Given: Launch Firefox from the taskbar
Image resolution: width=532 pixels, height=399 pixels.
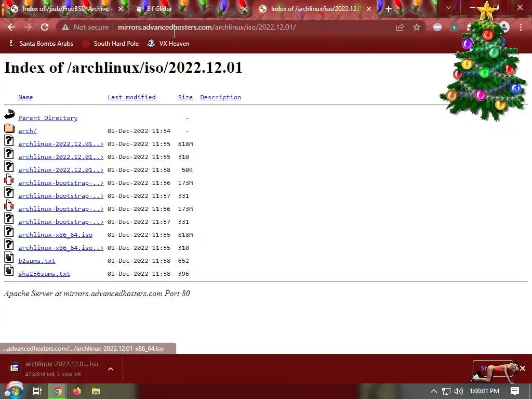Looking at the screenshot, I should (77, 391).
